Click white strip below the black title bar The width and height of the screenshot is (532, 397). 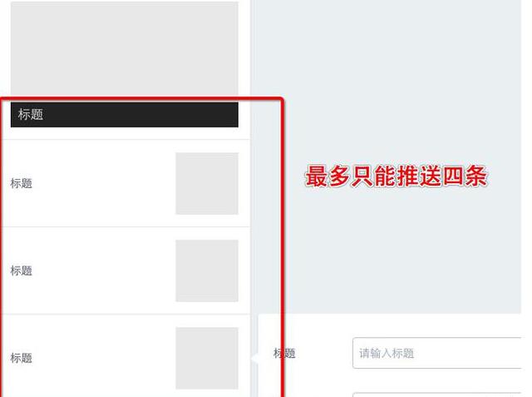click(x=126, y=133)
